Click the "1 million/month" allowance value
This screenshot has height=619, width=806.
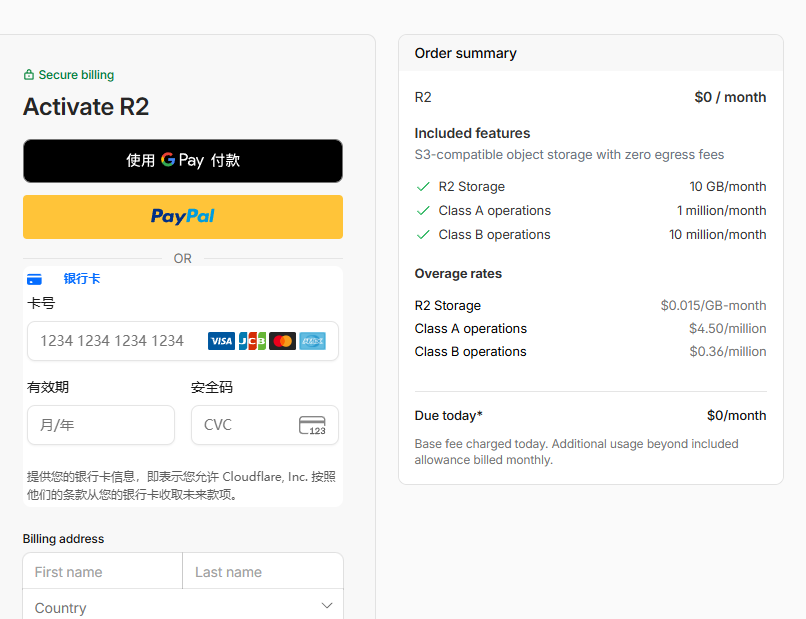[x=722, y=211]
